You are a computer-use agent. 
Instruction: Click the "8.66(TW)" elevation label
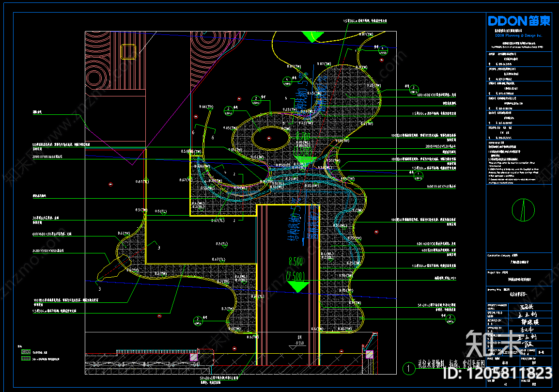click(206, 107)
